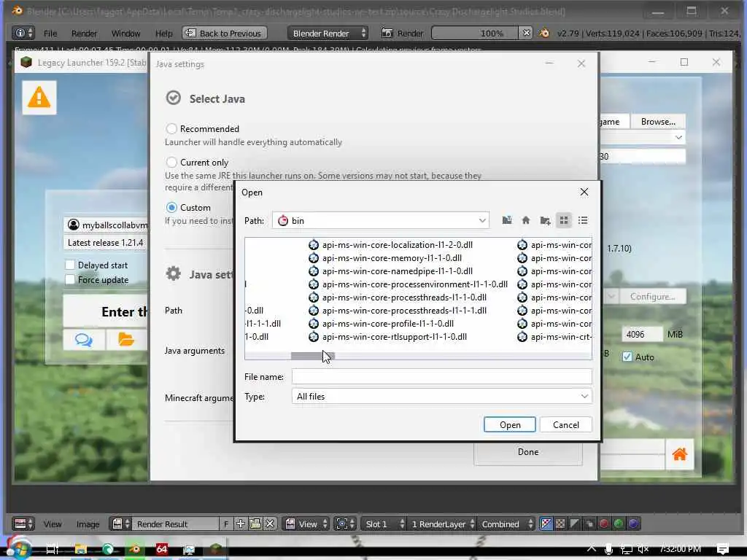Viewport: 747px width, 560px height.
Task: Click the image editor type icon in Blender
Action: click(x=23, y=524)
